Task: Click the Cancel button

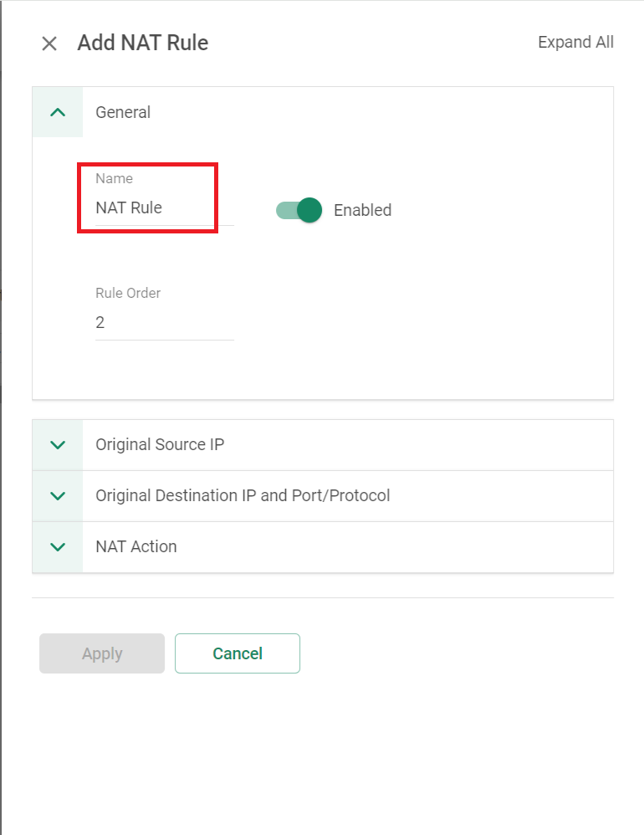Action: click(x=238, y=653)
